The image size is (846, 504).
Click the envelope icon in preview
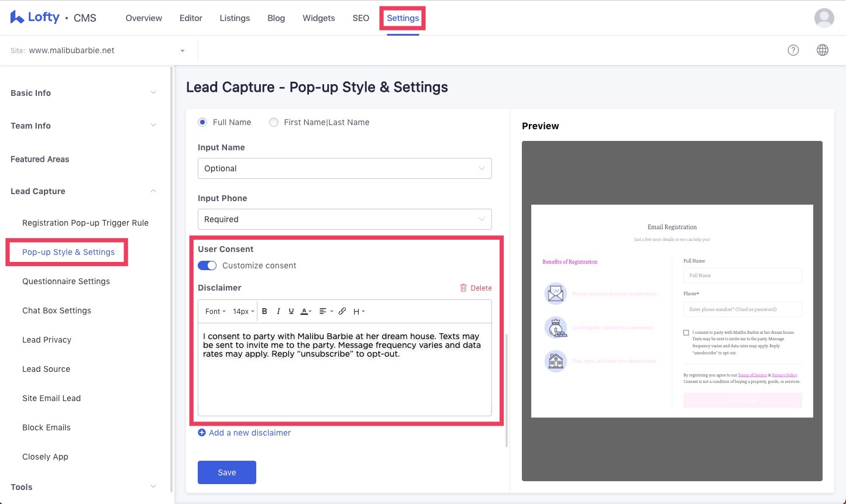pos(555,294)
